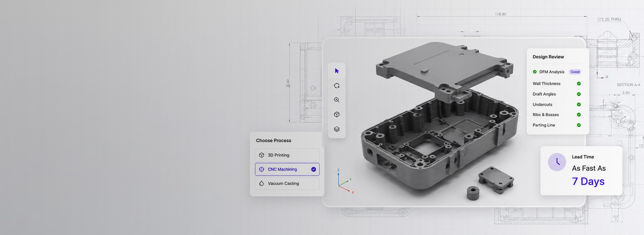Click the Vacuum Casting droplet icon
The image size is (644, 235).
[262, 183]
